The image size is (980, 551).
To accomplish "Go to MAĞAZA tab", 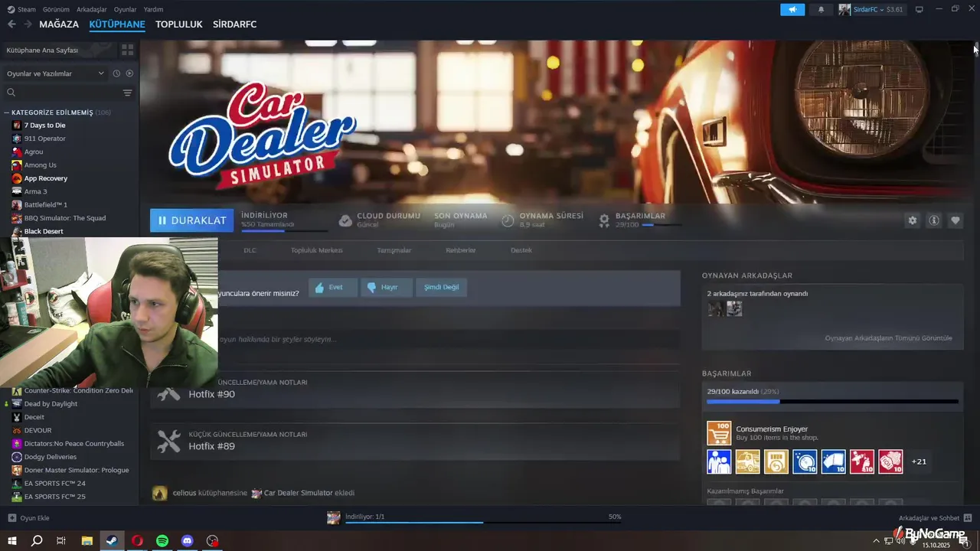I will click(x=59, y=24).
